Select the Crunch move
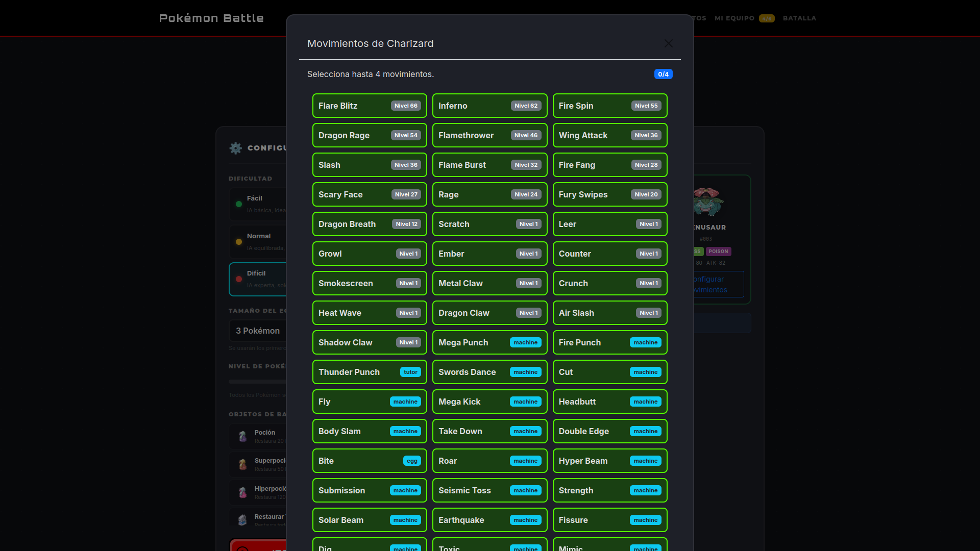 pos(610,283)
